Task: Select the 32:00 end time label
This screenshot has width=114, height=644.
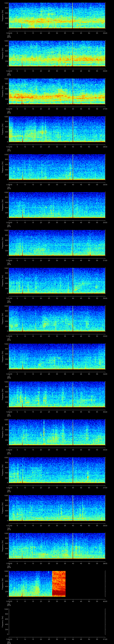Action: pyautogui.click(x=105, y=298)
